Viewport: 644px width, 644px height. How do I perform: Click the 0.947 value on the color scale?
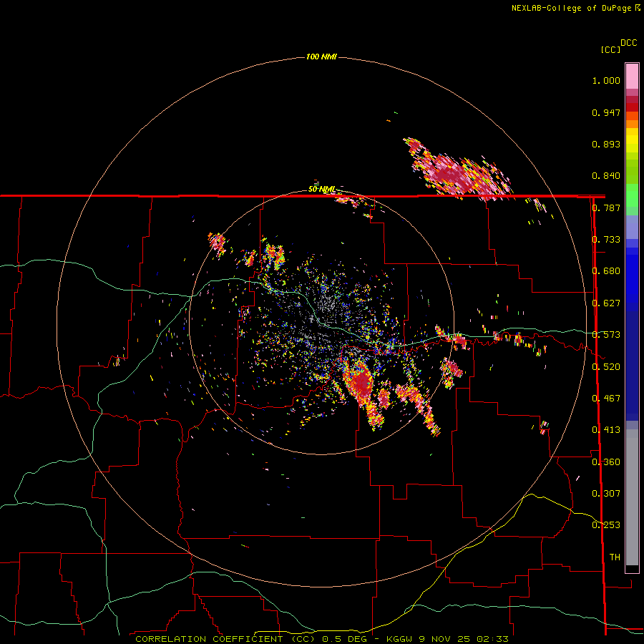tap(606, 112)
